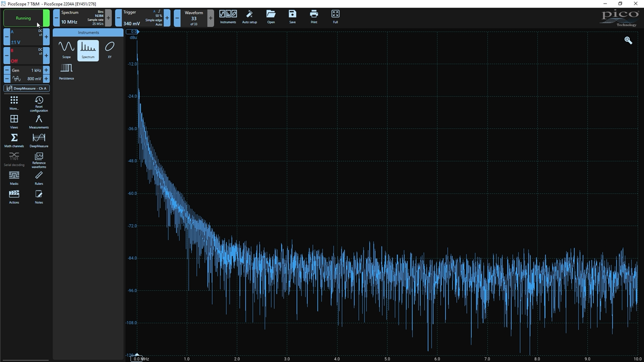The height and width of the screenshot is (362, 644).
Task: Open Reference waveforms
Action: (x=39, y=160)
